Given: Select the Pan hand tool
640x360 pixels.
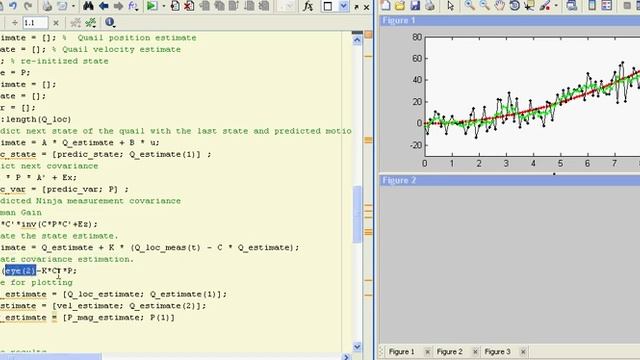Looking at the screenshot, I should tap(499, 5).
